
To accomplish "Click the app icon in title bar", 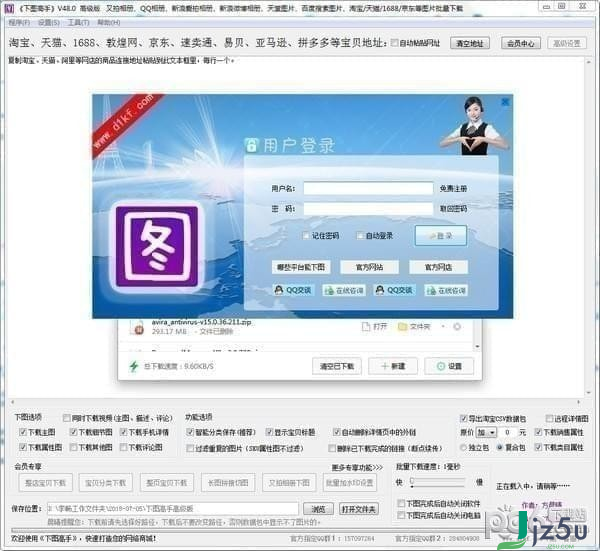I will coord(8,8).
